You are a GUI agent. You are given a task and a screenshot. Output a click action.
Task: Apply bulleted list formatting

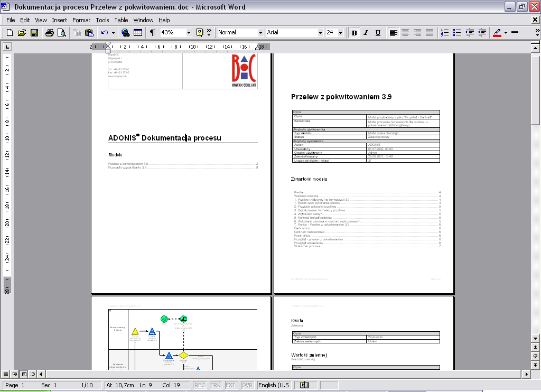click(457, 32)
